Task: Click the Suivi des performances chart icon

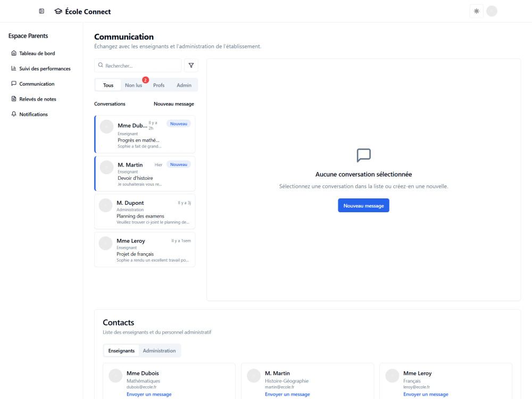Action: [14, 68]
